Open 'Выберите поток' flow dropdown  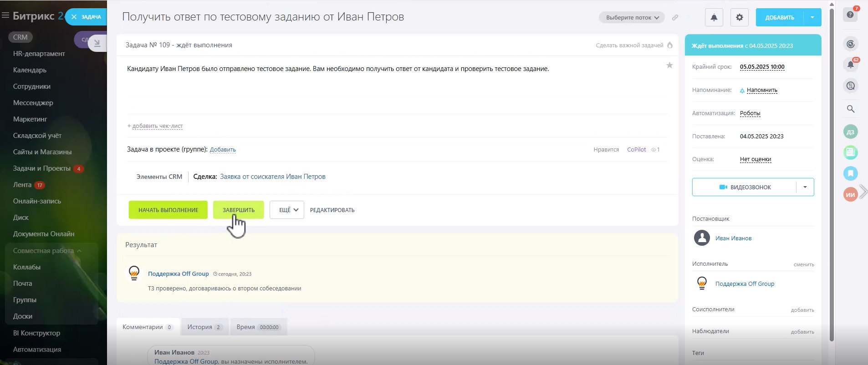[x=632, y=18]
